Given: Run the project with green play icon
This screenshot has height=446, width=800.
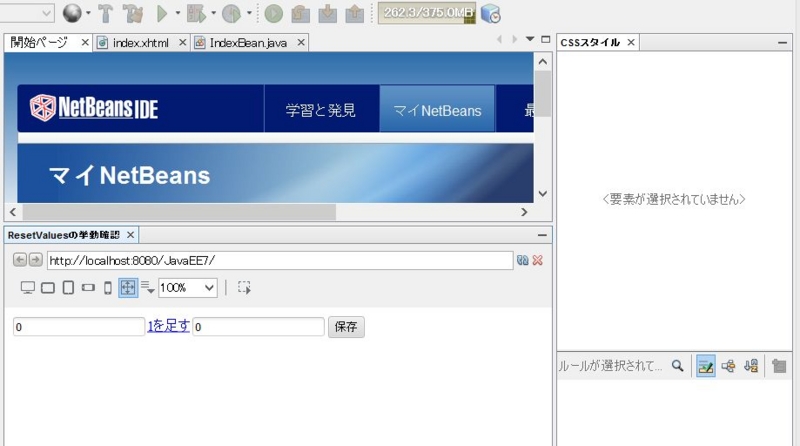Looking at the screenshot, I should pyautogui.click(x=162, y=14).
